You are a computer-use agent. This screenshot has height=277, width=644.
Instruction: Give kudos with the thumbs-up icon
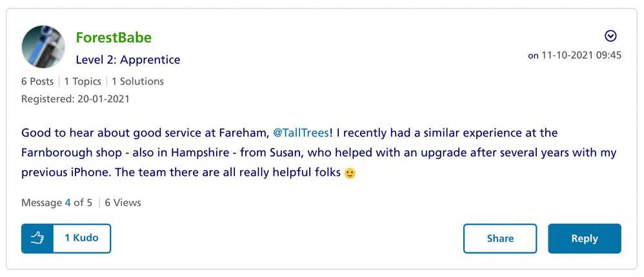point(37,238)
